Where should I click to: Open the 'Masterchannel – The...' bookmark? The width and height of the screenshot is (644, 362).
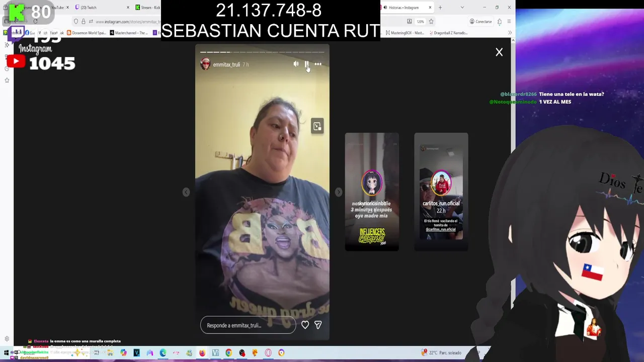(129, 33)
